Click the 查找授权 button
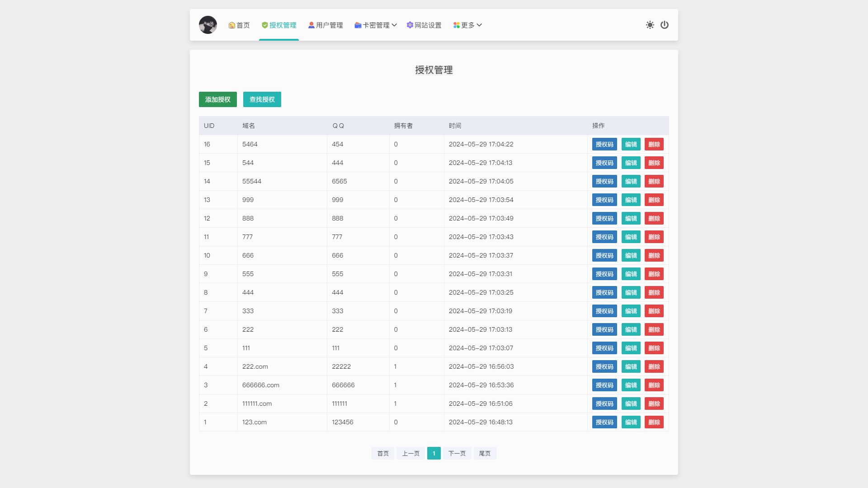 262,99
